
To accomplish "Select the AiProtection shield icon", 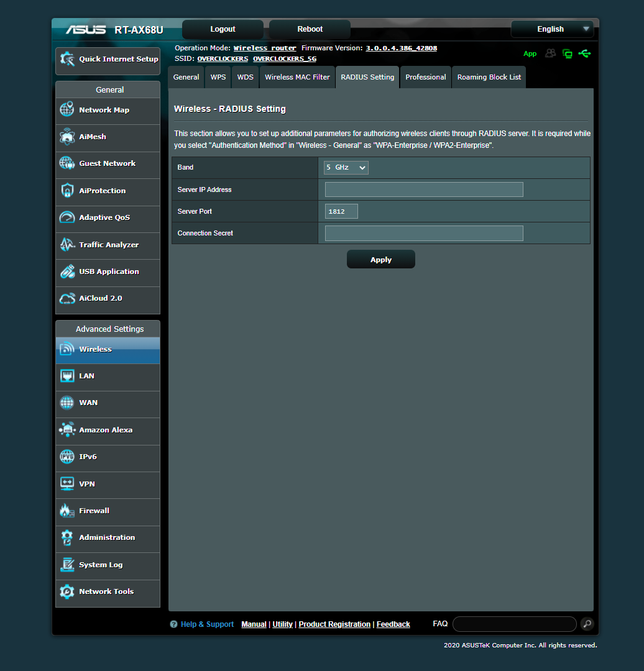I will coord(67,191).
